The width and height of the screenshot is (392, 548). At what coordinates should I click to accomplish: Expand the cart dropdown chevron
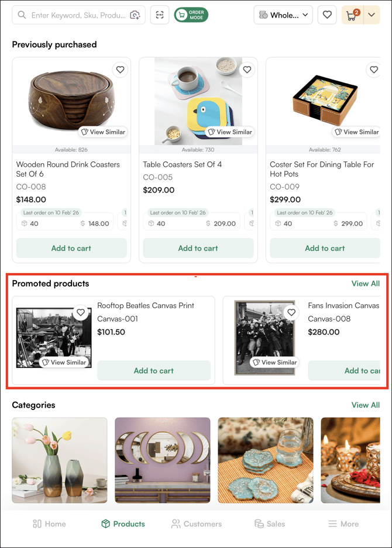pos(372,15)
